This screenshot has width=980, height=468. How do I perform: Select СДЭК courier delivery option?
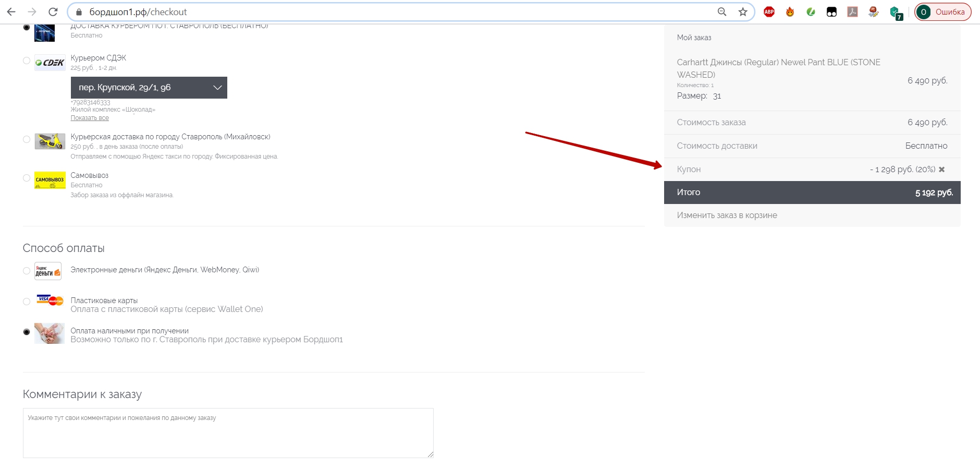tap(27, 61)
